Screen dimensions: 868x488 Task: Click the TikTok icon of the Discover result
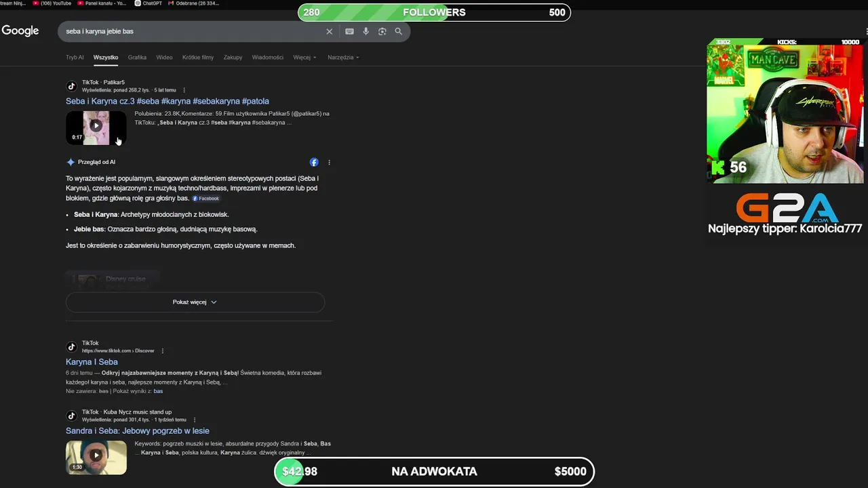71,347
